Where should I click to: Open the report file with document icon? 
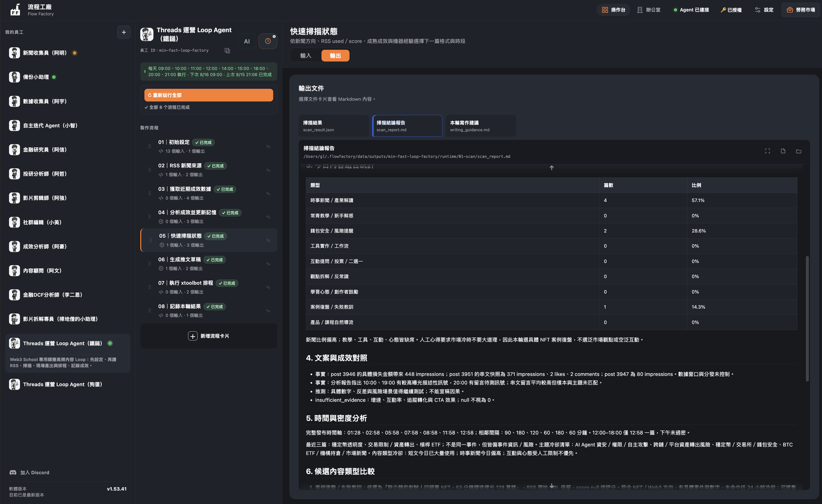783,151
